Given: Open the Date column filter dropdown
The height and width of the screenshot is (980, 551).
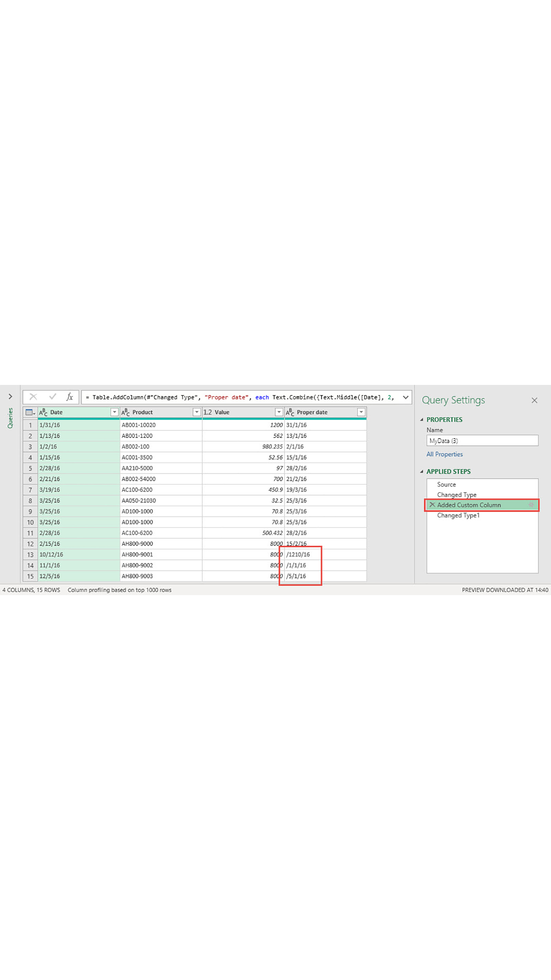Looking at the screenshot, I should pyautogui.click(x=114, y=412).
